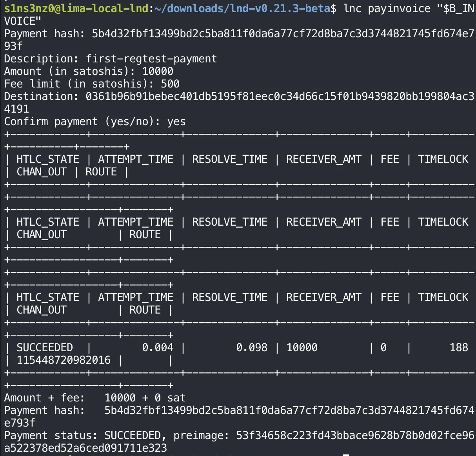Click the 'preimage:' label text
Viewport: 476px width, 456px height.
click(202, 435)
